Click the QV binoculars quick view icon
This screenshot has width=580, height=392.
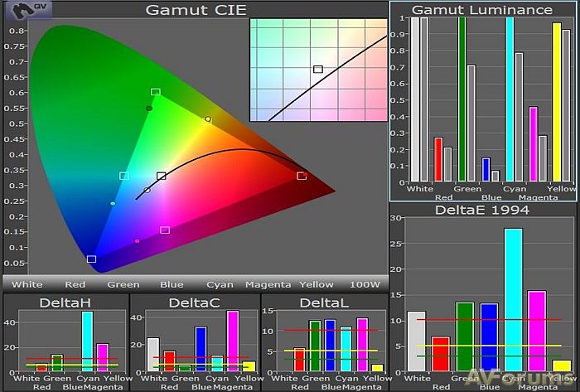coord(17,10)
